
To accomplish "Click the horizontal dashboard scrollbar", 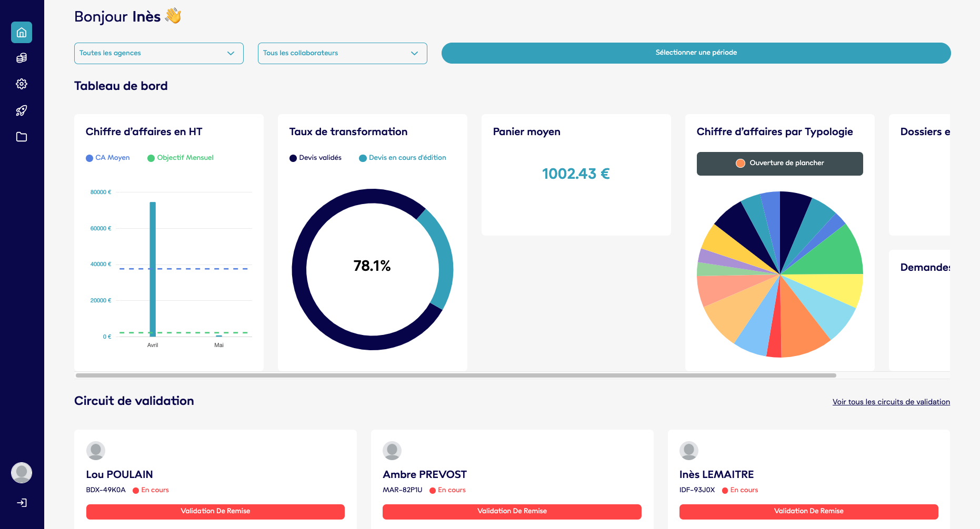I will coord(456,375).
